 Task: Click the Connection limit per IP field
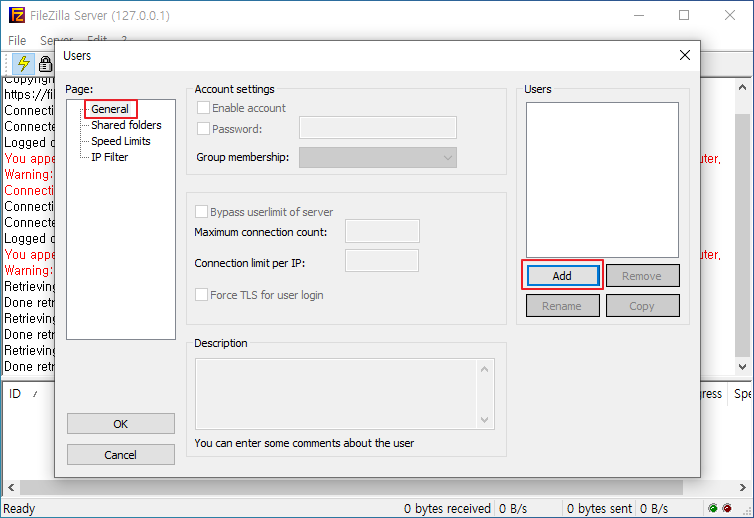(x=382, y=261)
